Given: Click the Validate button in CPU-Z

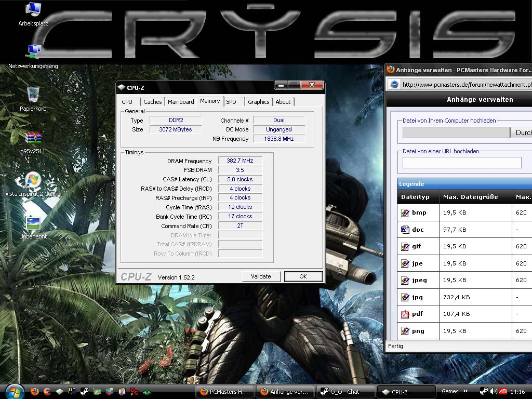Looking at the screenshot, I should pos(261,276).
